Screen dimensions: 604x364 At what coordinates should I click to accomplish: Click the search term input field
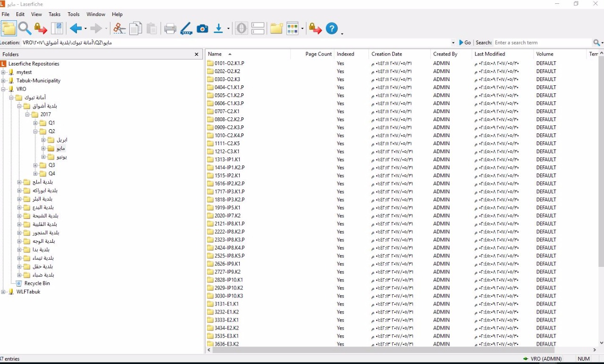coord(542,42)
